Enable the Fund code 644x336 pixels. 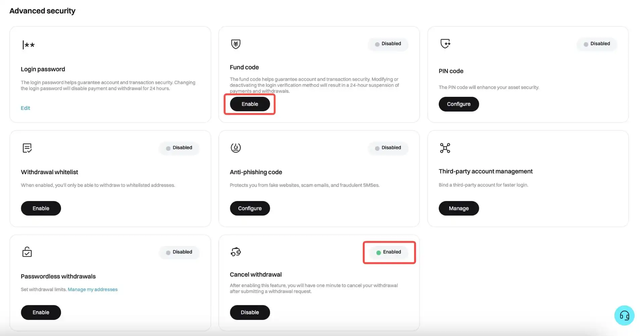tap(250, 104)
